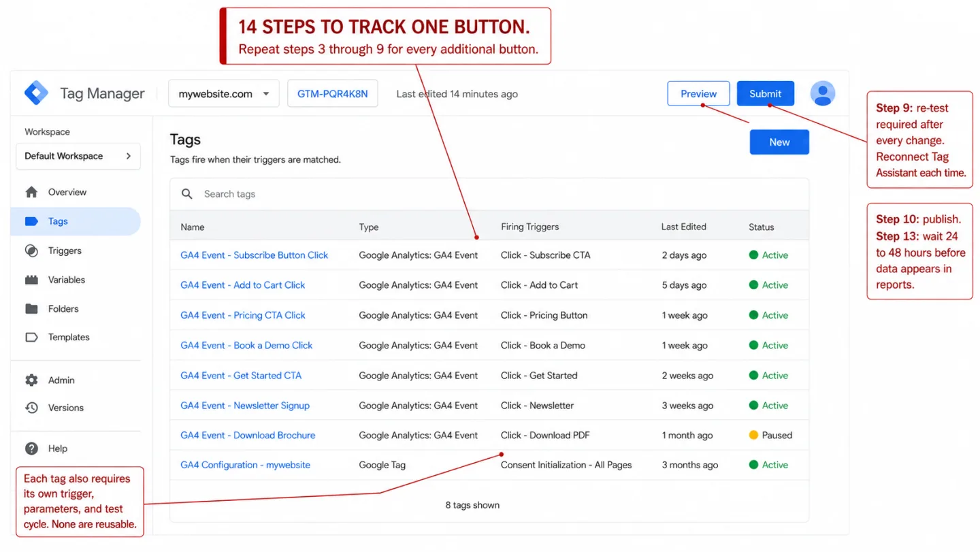Click the 'Paused' status text
The height and width of the screenshot is (552, 980).
(x=777, y=435)
